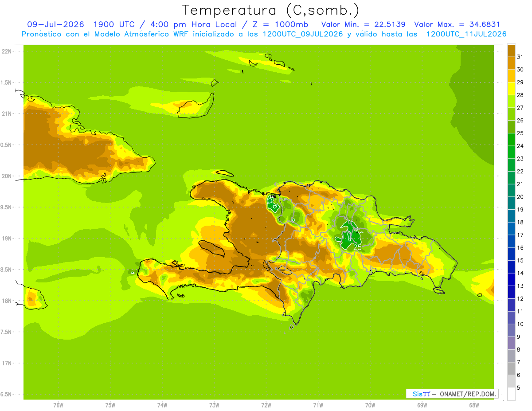Click the "69W" longitude axis label

pyautogui.click(x=422, y=405)
